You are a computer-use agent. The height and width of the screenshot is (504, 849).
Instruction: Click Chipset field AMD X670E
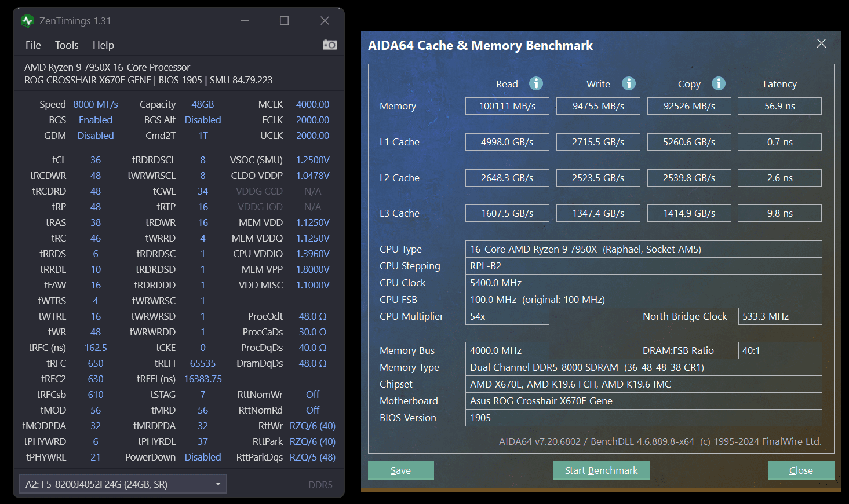click(643, 384)
